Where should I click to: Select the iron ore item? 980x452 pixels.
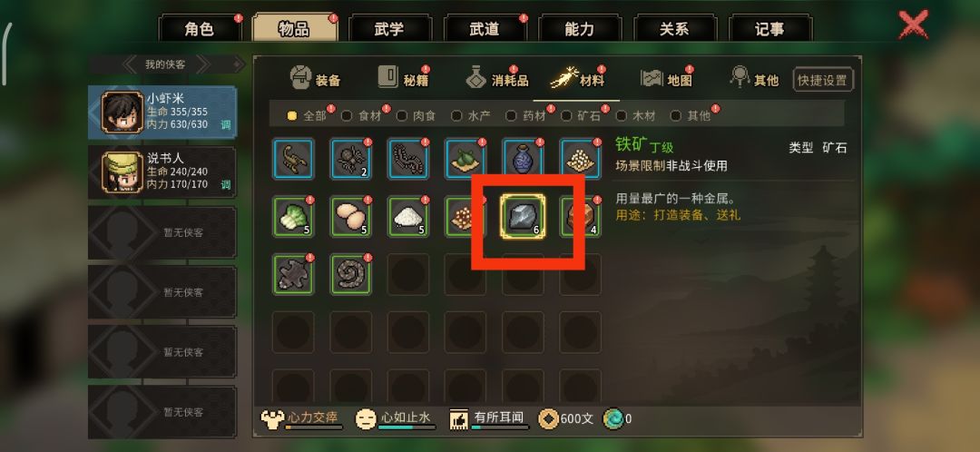(x=524, y=216)
